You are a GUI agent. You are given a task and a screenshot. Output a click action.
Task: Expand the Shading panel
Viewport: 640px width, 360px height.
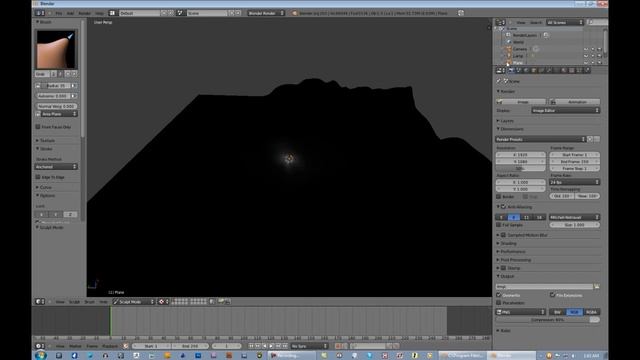[507, 243]
